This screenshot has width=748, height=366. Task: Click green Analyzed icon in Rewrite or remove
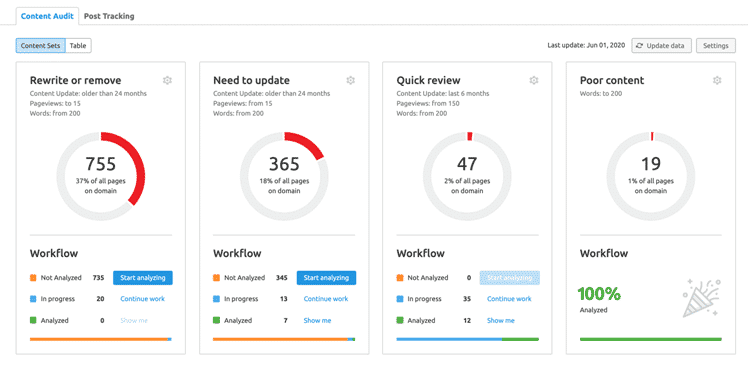point(33,321)
